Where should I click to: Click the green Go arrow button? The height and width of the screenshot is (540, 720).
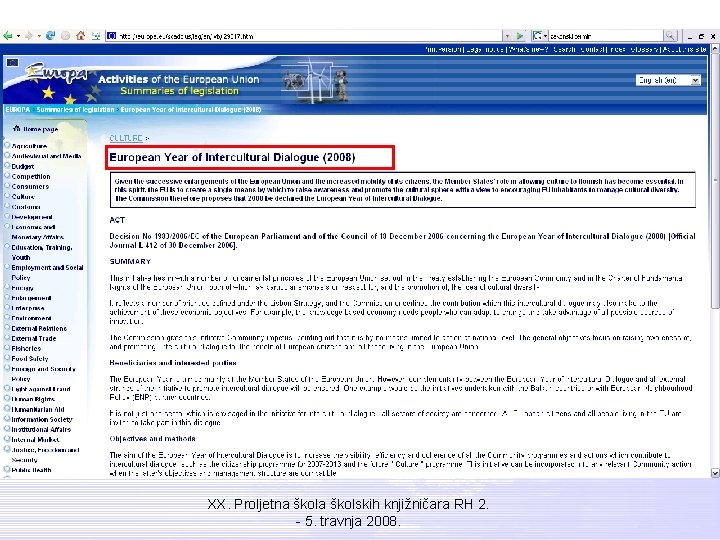(520, 36)
